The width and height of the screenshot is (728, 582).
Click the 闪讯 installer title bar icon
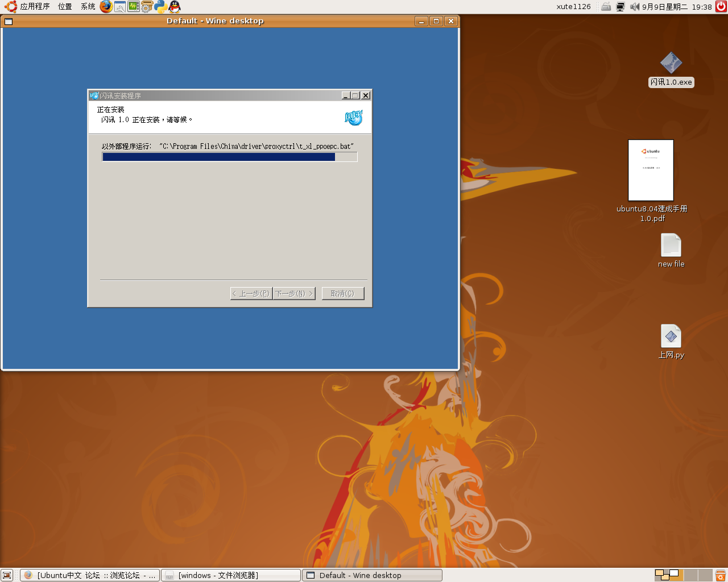[94, 95]
